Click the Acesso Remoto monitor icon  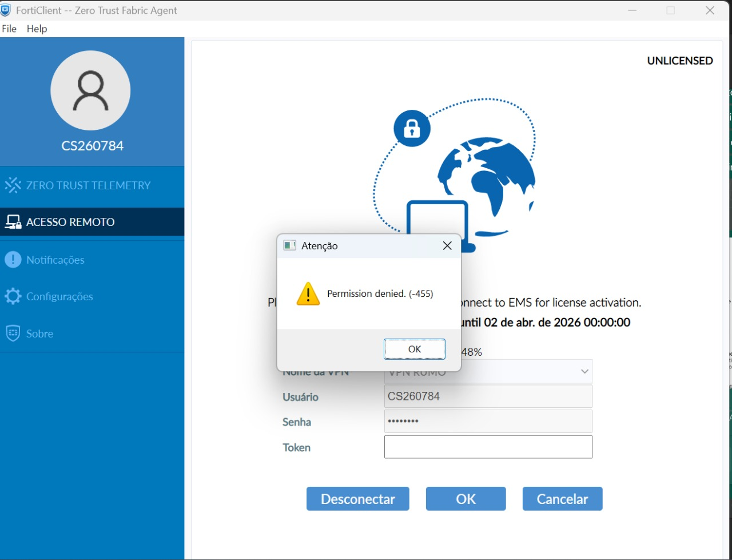tap(13, 222)
